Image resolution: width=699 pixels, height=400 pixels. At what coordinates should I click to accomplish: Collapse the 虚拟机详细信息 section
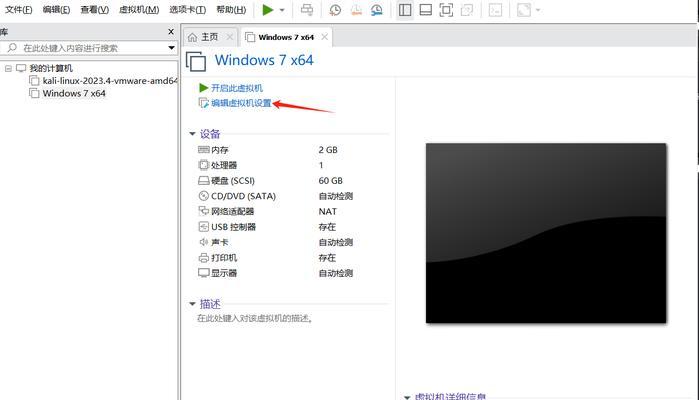click(407, 397)
